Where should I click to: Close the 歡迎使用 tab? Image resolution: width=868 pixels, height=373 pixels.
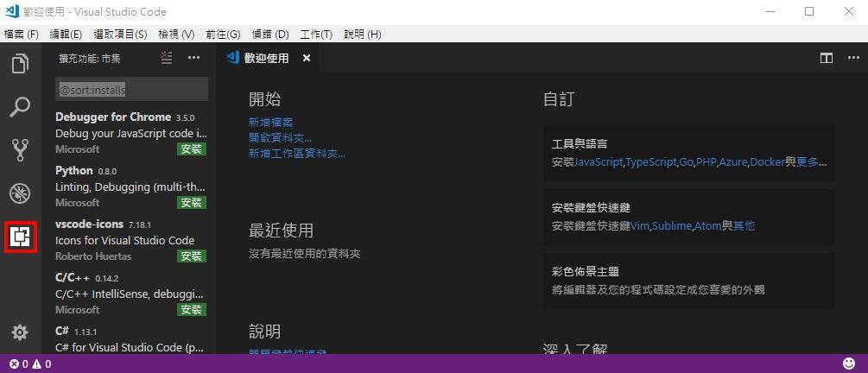307,58
